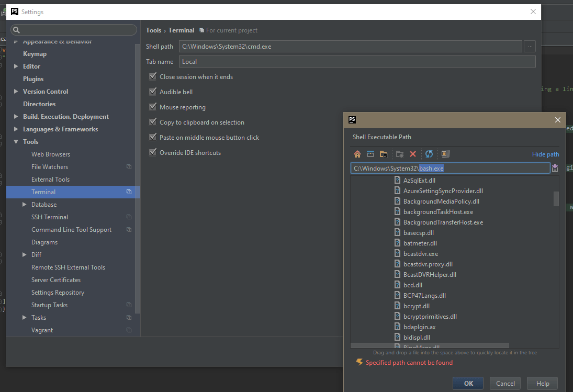Click project-level icon next to Vagrant
The image size is (573, 392).
129,330
